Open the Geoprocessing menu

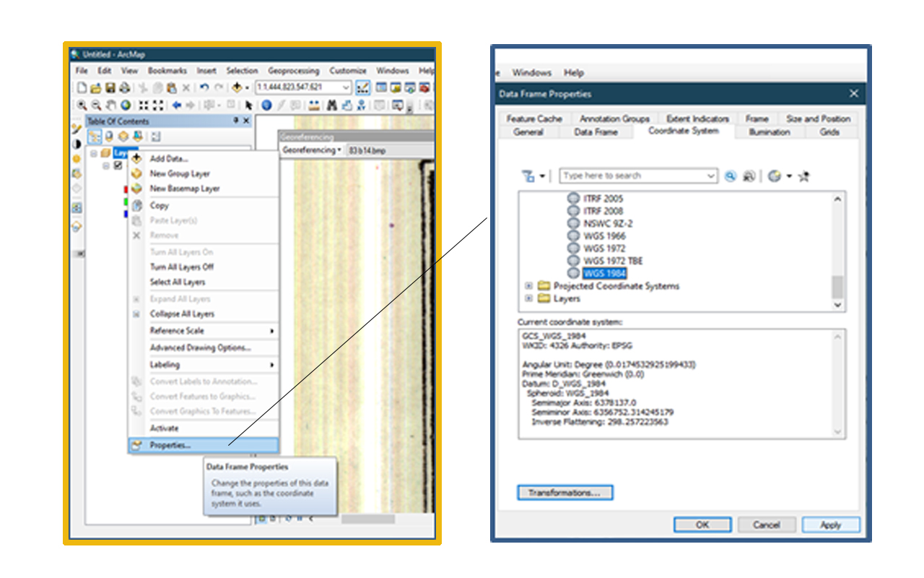[294, 70]
